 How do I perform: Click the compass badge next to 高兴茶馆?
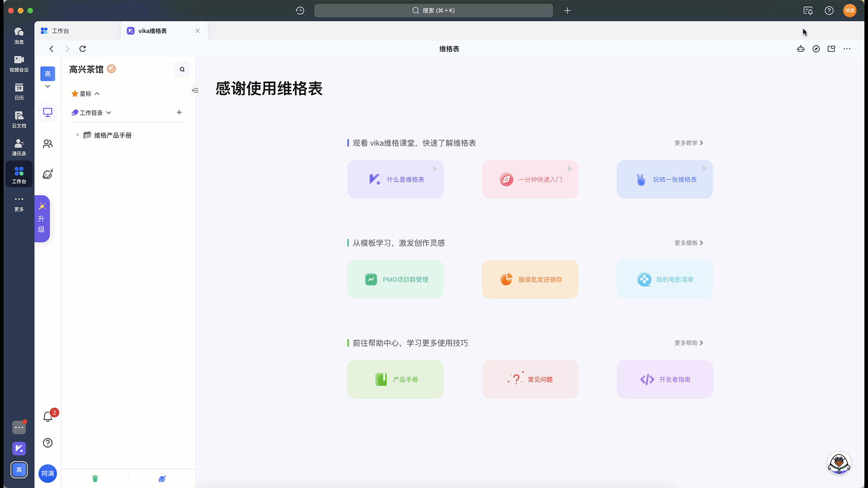(112, 69)
